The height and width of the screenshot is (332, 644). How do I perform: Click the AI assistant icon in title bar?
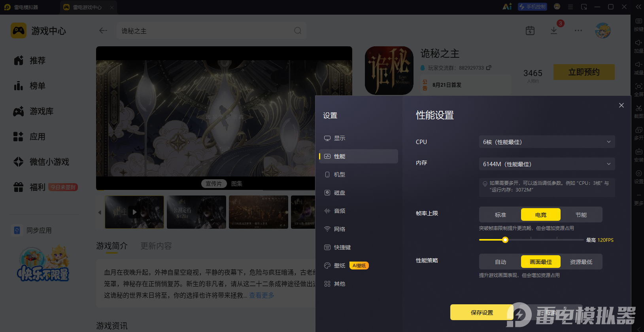507,7
